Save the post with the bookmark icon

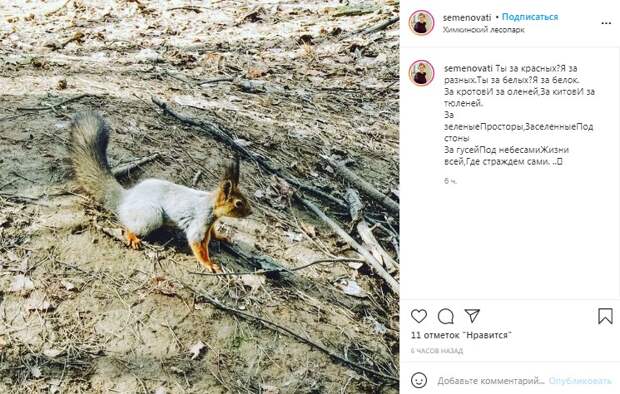click(605, 316)
